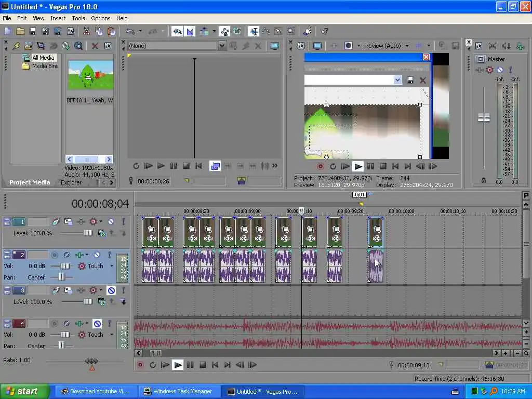Open the Options menu
532x399 pixels.
point(100,18)
